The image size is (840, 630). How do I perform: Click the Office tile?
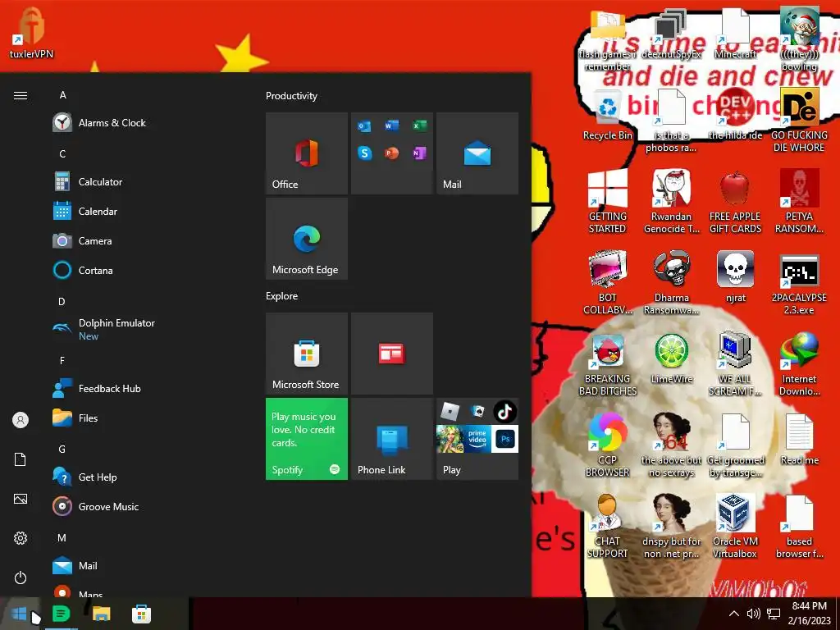click(307, 153)
